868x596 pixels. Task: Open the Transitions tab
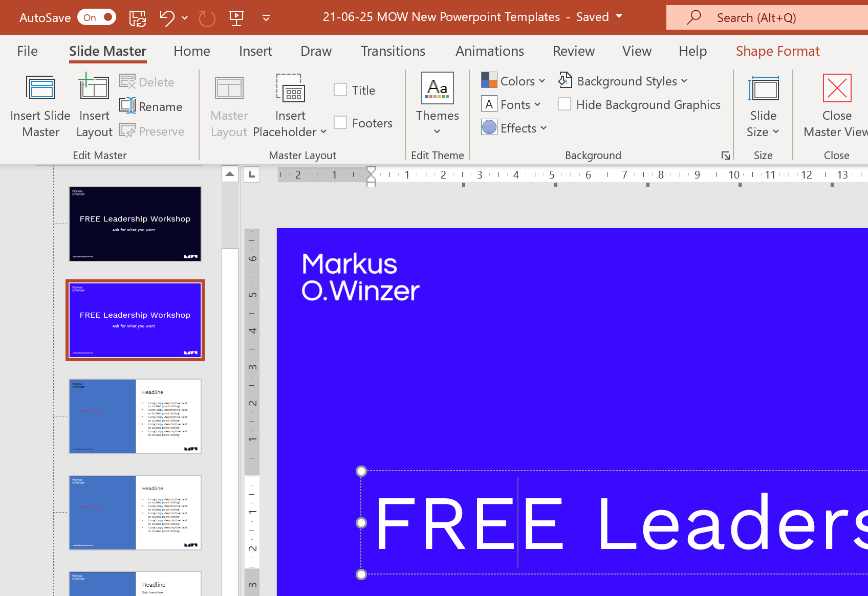[393, 51]
